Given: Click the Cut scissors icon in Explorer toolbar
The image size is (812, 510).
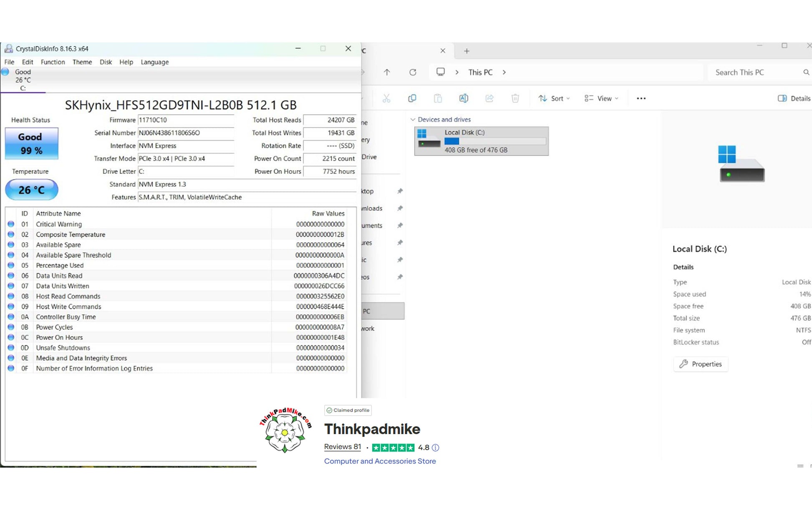Looking at the screenshot, I should click(x=386, y=98).
